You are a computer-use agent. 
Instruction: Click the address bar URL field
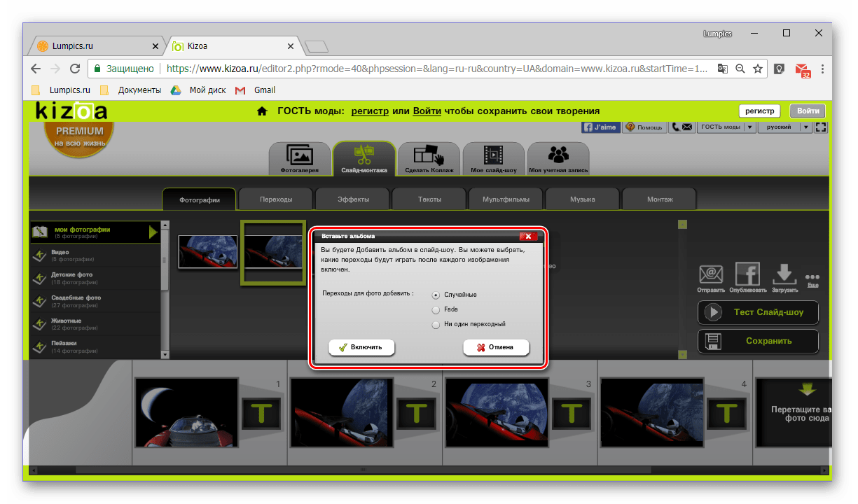click(x=438, y=69)
